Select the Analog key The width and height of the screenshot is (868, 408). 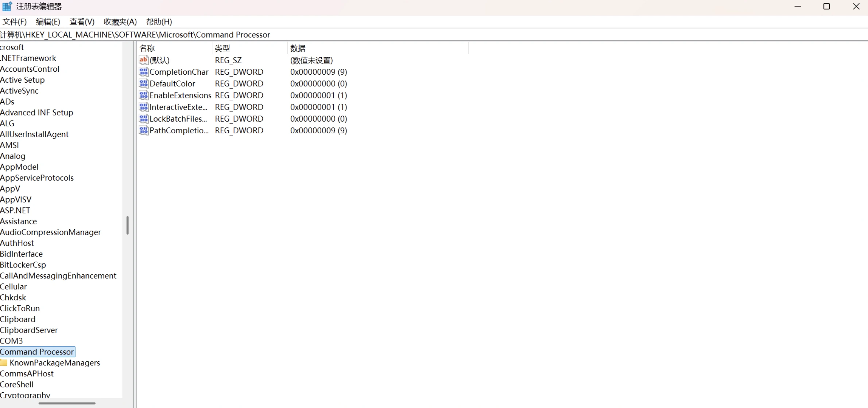(x=13, y=156)
